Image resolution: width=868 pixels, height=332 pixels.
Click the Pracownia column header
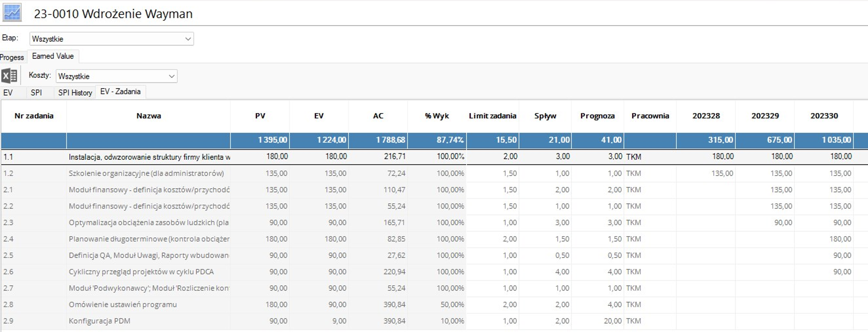pos(650,116)
